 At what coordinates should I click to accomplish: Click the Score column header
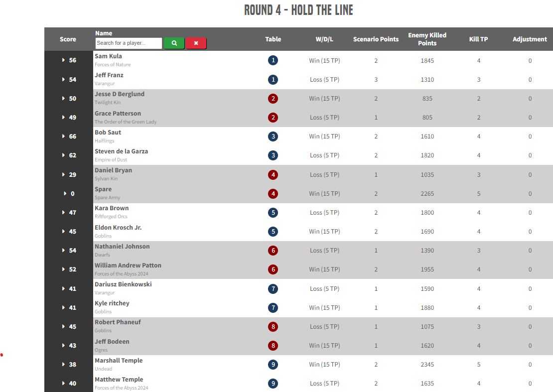(68, 39)
